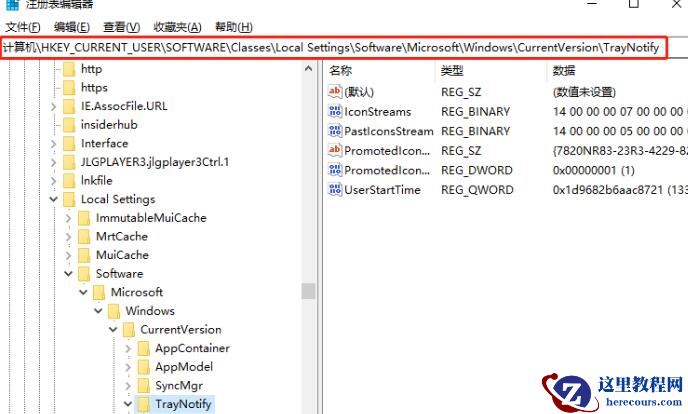Click the JLGPLAYER3.jlgplayer3Ctrl.1 folder icon
This screenshot has width=688, height=414.
pos(69,162)
